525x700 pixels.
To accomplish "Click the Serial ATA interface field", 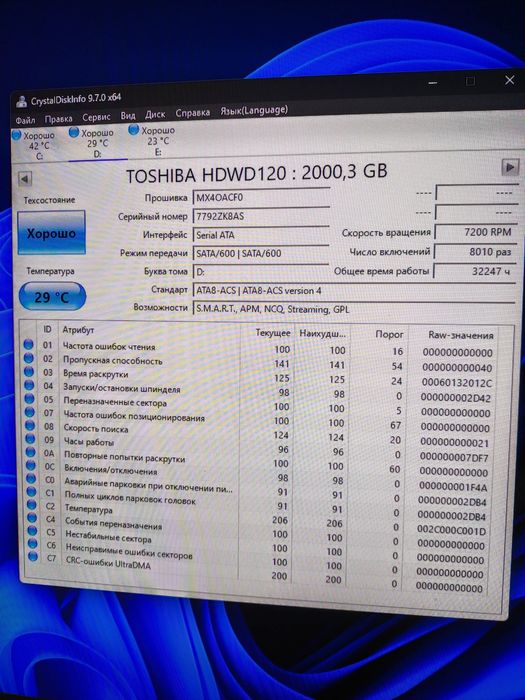I will tap(261, 235).
